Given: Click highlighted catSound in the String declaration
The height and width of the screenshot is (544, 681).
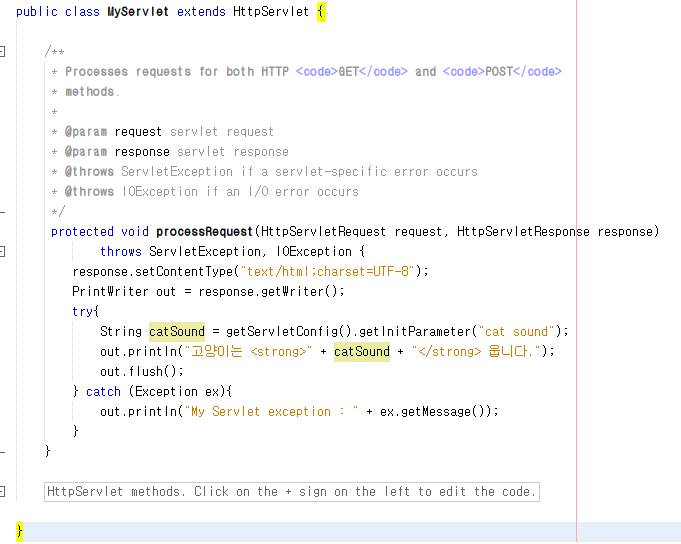Looking at the screenshot, I should [177, 332].
